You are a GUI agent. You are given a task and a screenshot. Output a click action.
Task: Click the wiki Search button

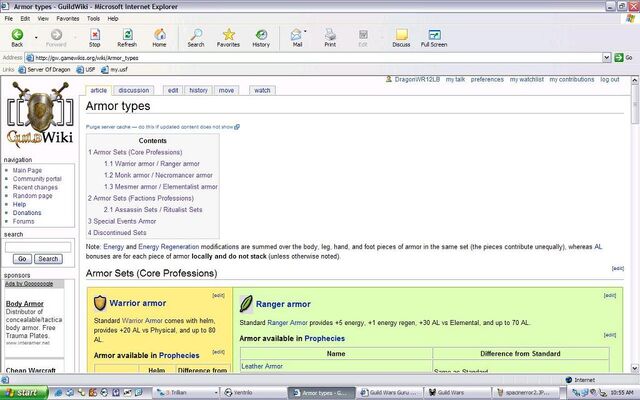[48, 259]
